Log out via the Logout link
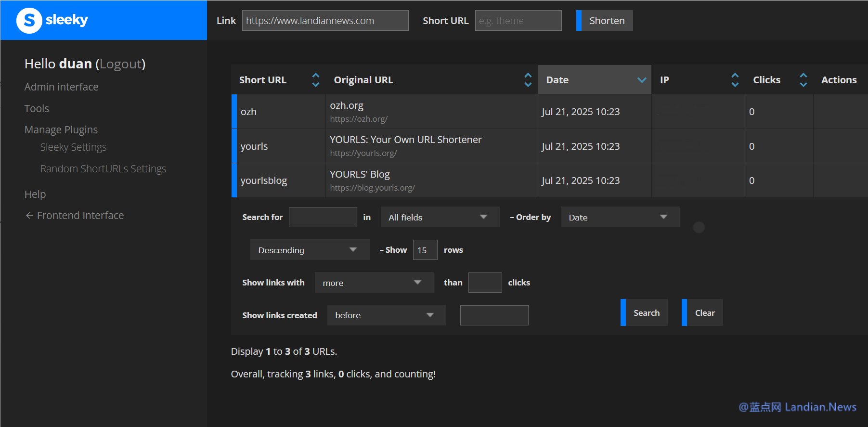 pos(120,64)
